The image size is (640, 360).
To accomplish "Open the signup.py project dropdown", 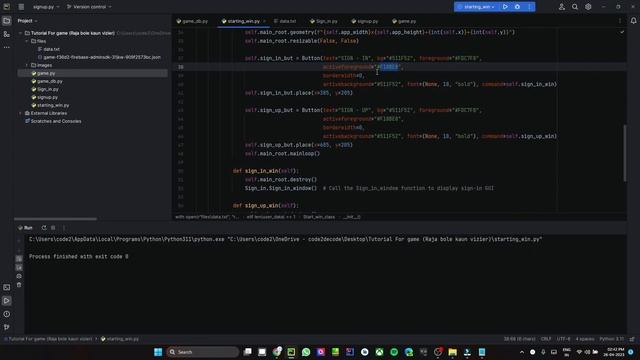I will click(46, 7).
